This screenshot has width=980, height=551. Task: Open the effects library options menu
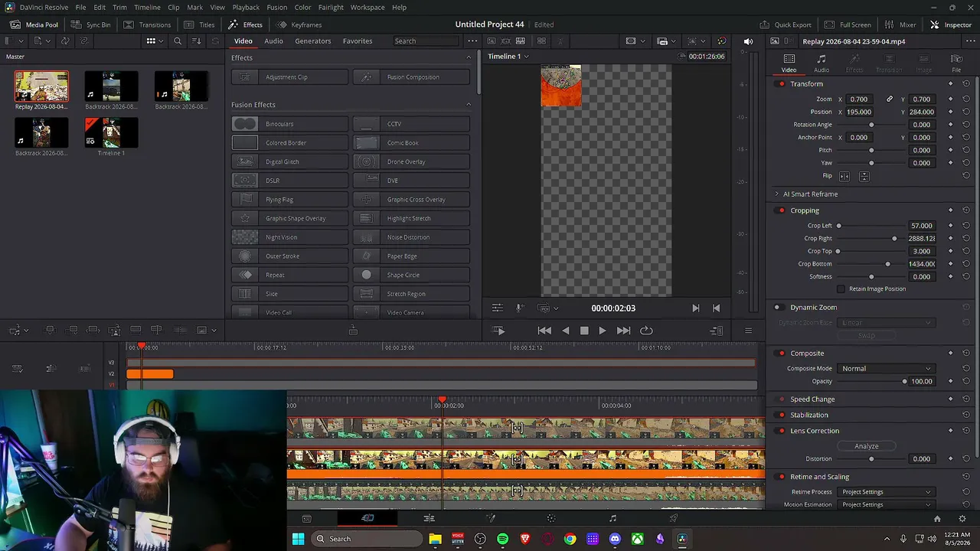point(472,41)
